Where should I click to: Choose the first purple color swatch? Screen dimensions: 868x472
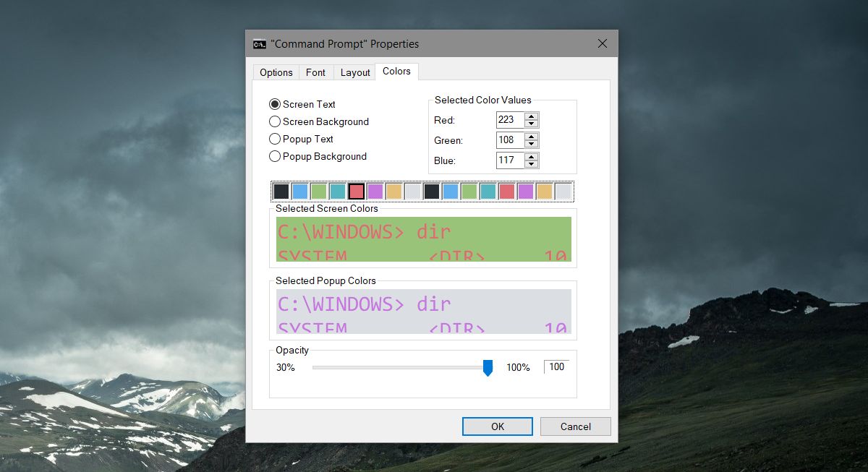pos(375,192)
